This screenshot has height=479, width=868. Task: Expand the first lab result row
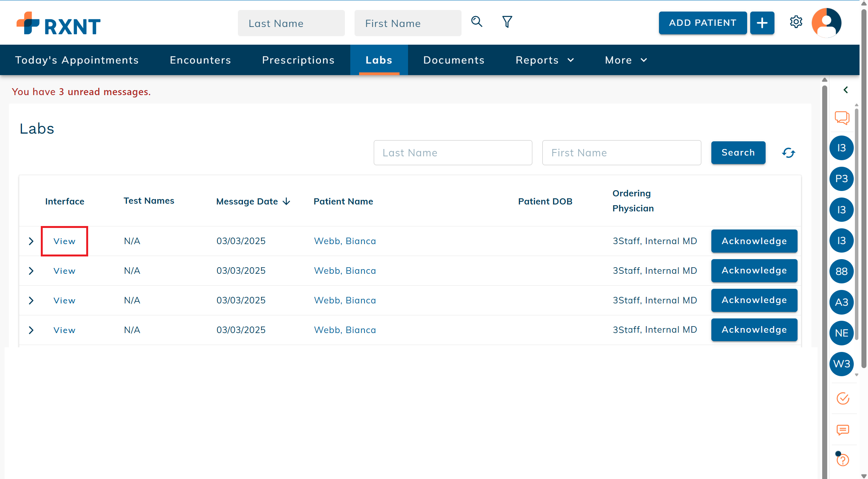point(31,241)
